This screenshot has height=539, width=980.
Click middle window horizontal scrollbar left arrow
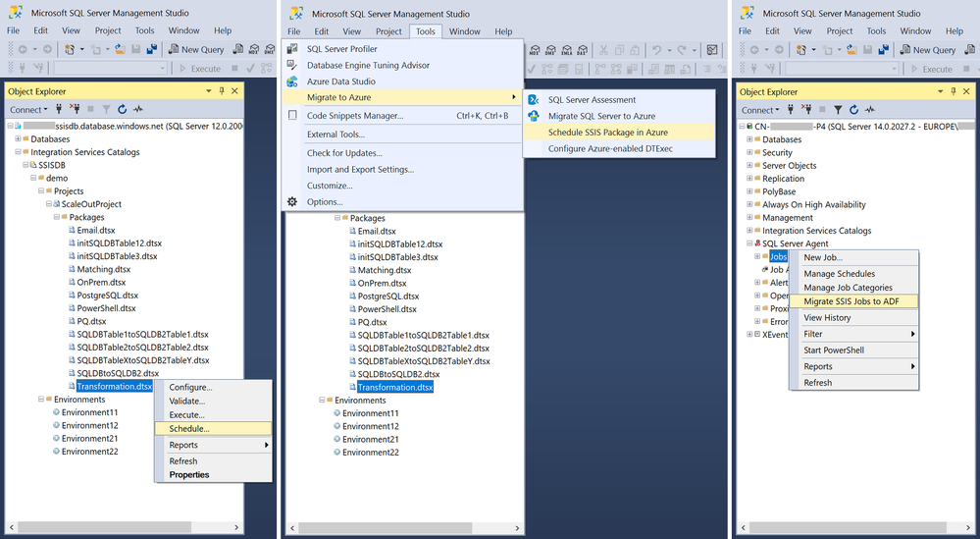coord(292,528)
